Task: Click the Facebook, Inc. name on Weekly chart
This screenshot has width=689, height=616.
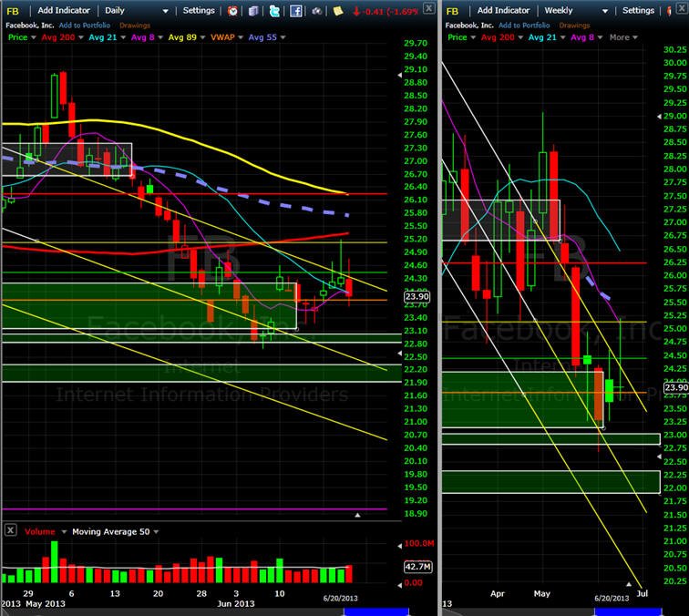Action: coord(469,26)
